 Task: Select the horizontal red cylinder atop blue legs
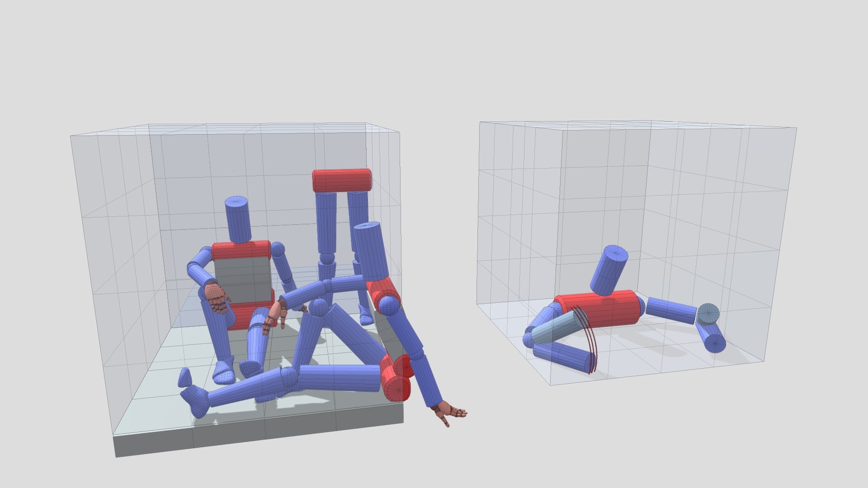[342, 180]
